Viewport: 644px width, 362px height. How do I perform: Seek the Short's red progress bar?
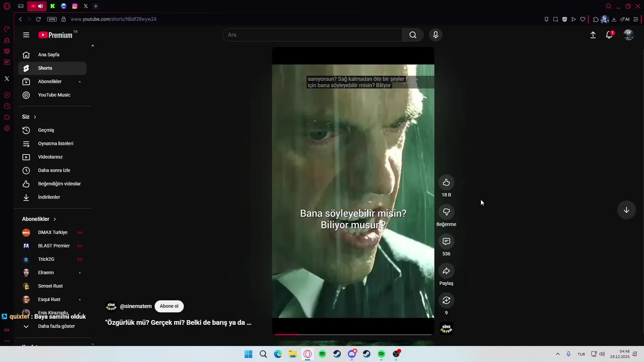tap(353, 334)
